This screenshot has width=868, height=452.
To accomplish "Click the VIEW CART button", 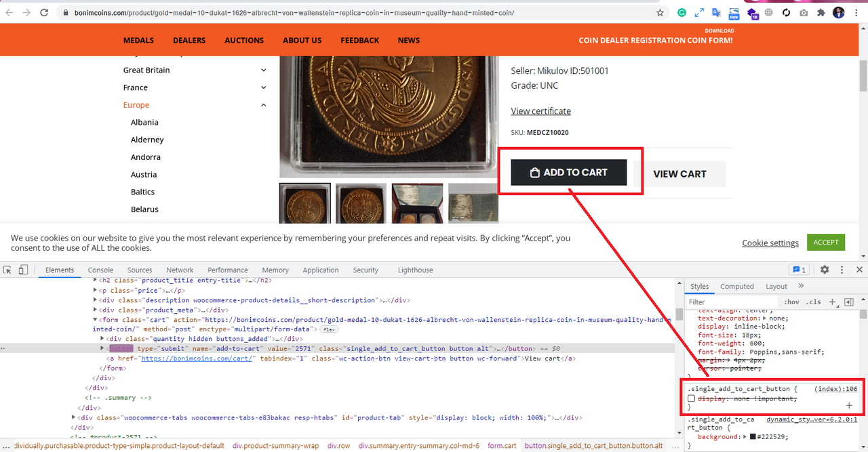I will (679, 173).
